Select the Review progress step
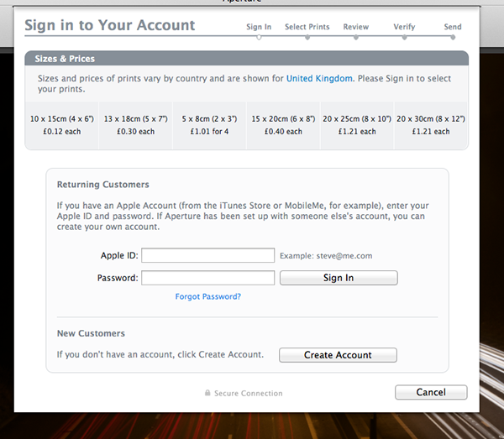Viewport: 504px width, 439px height. 356,27
